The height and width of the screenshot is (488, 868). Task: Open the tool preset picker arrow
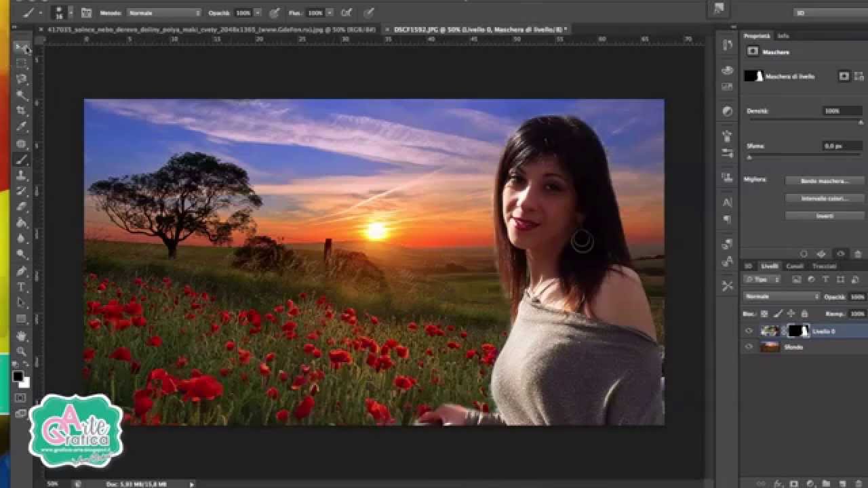pos(40,13)
